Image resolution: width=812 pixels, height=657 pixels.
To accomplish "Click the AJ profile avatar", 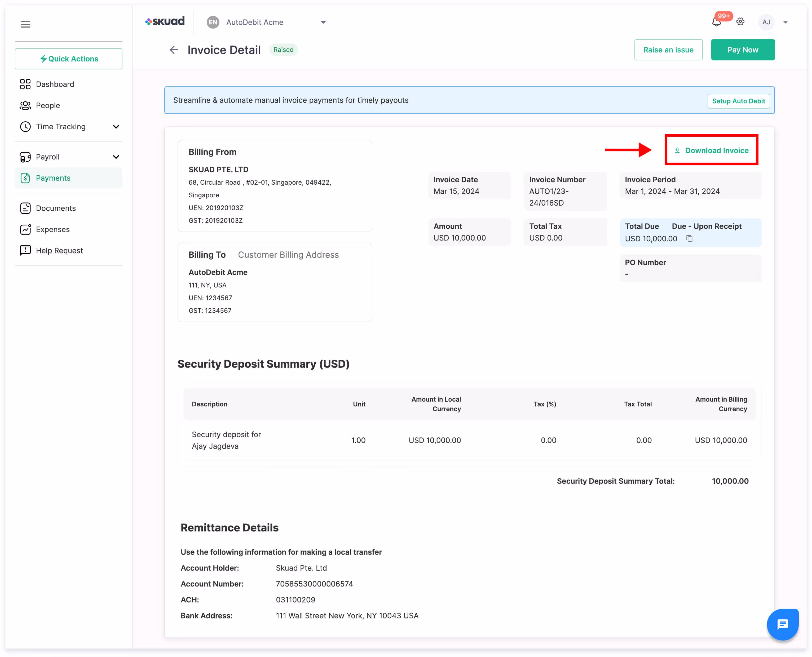I will tap(766, 22).
